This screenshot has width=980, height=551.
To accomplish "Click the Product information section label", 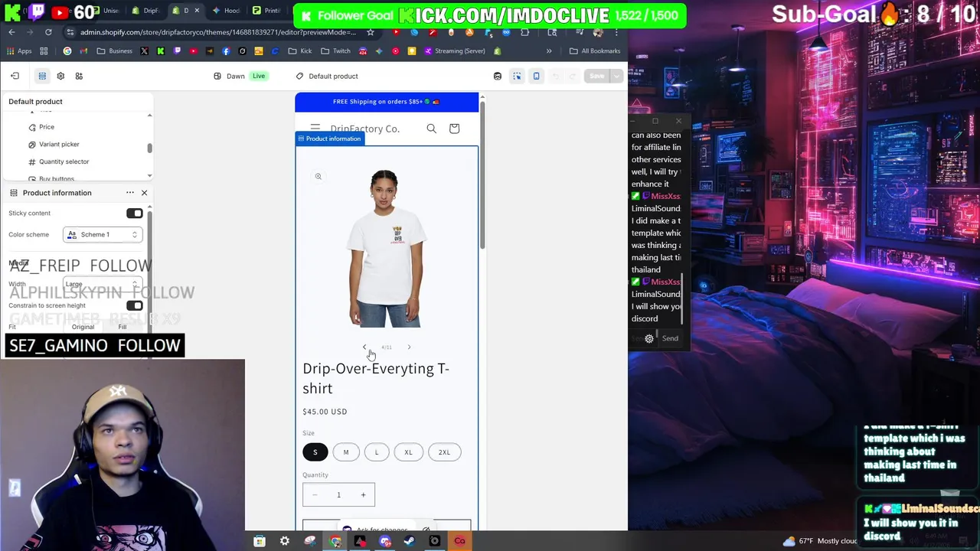I will 329,139.
